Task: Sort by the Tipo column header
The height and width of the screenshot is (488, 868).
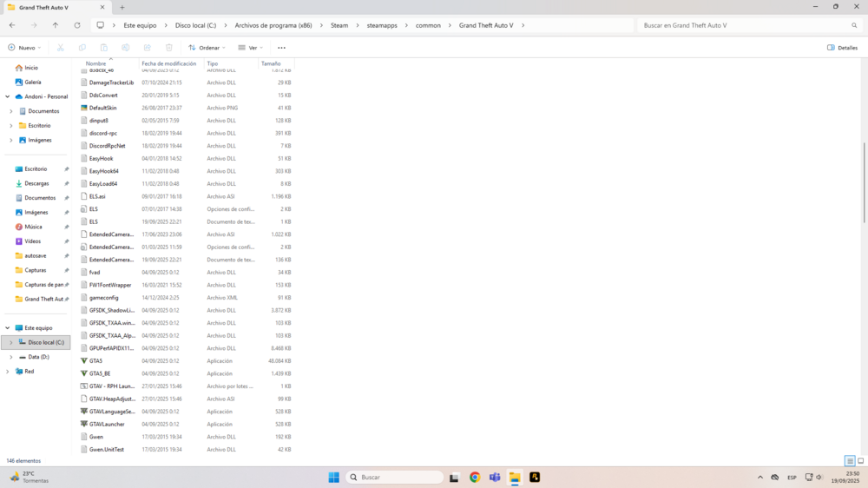Action: click(x=213, y=63)
